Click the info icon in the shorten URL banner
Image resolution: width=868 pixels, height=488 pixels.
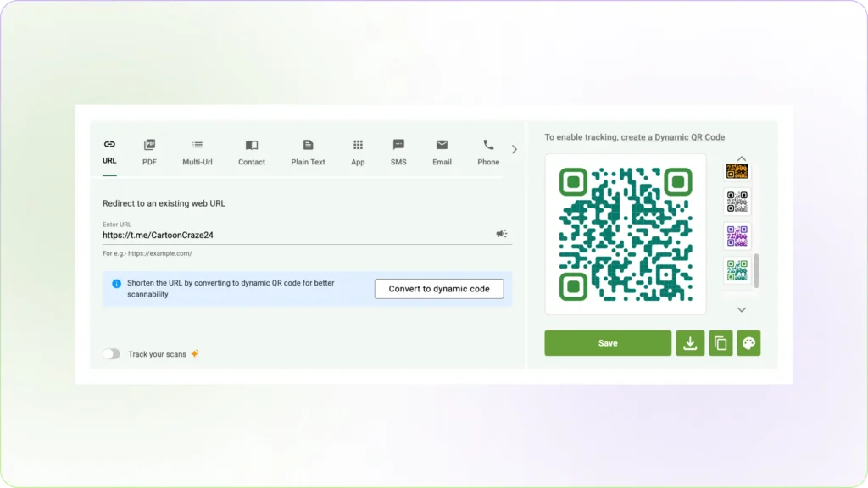pyautogui.click(x=116, y=283)
